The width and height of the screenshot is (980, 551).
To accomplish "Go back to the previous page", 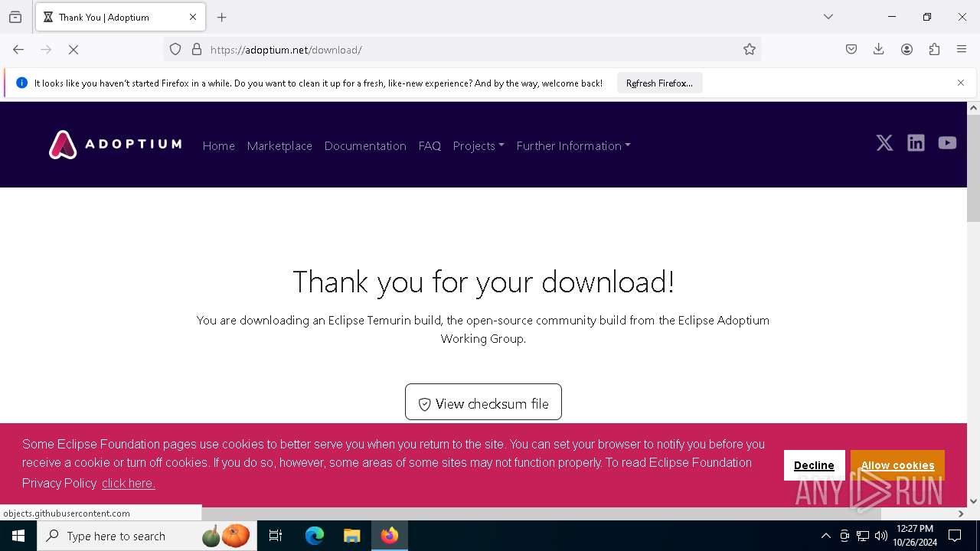I will [x=18, y=50].
